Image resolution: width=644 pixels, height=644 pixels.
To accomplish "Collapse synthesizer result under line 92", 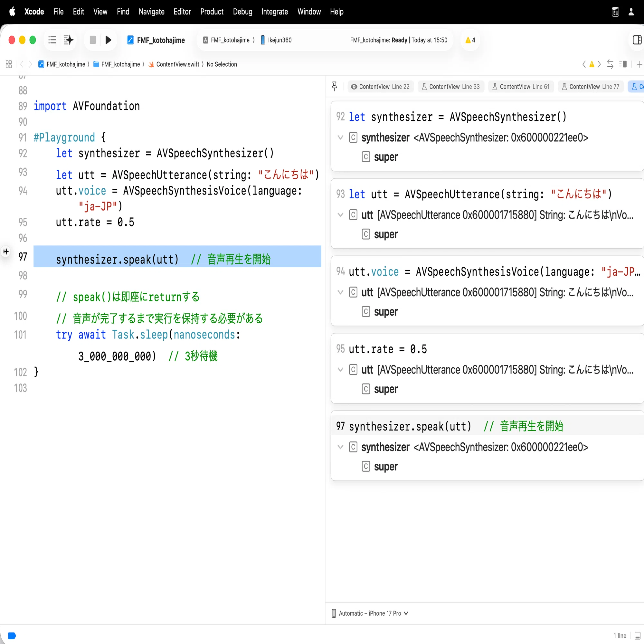I will coord(340,137).
